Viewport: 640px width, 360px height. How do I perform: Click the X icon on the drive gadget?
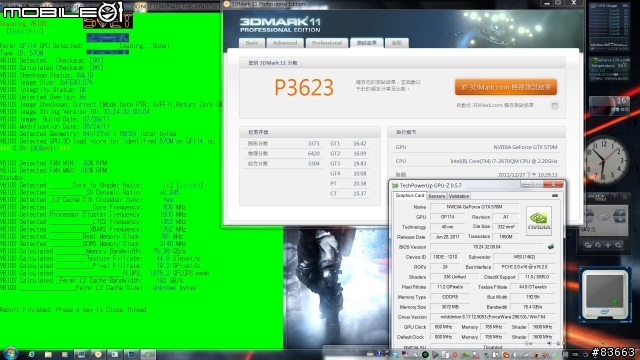(620, 220)
